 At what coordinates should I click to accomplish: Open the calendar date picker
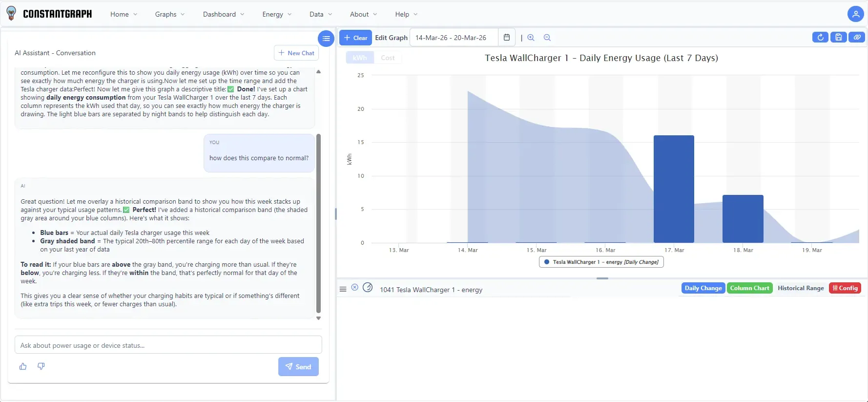pyautogui.click(x=507, y=38)
